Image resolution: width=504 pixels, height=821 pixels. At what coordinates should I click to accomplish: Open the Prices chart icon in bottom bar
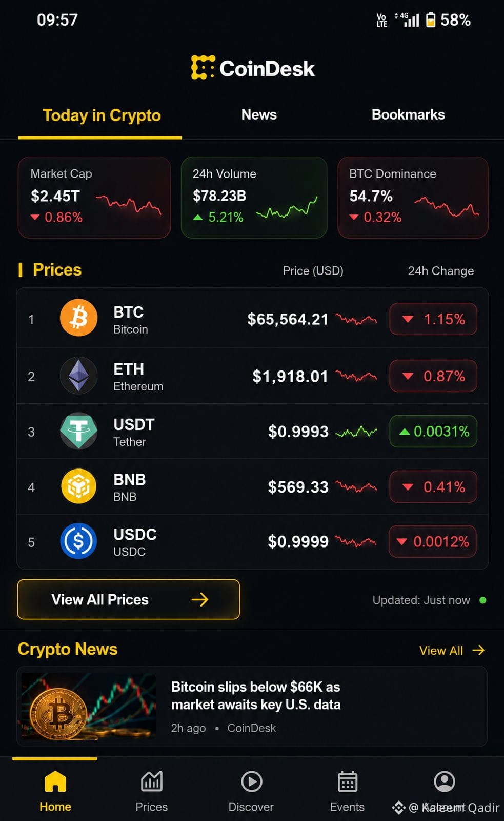[x=152, y=781]
